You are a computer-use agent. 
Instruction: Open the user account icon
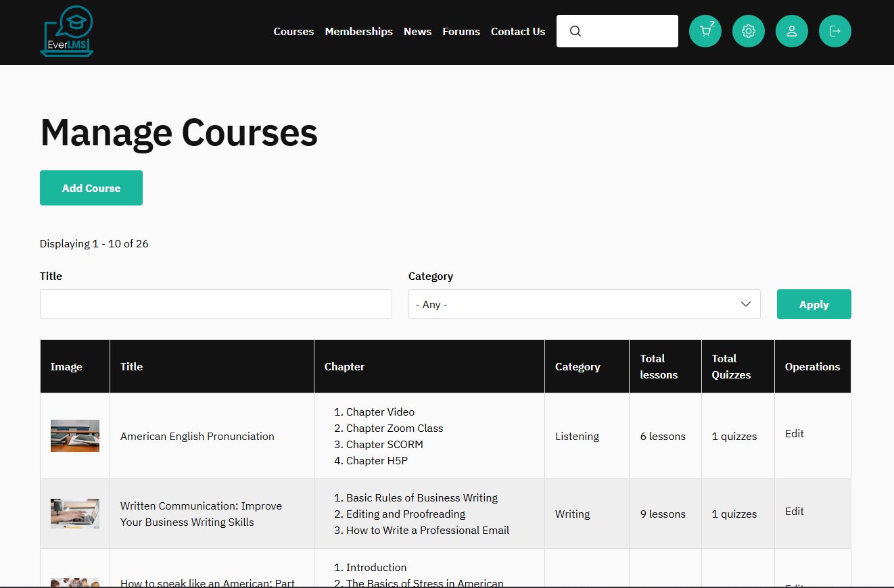coord(791,31)
